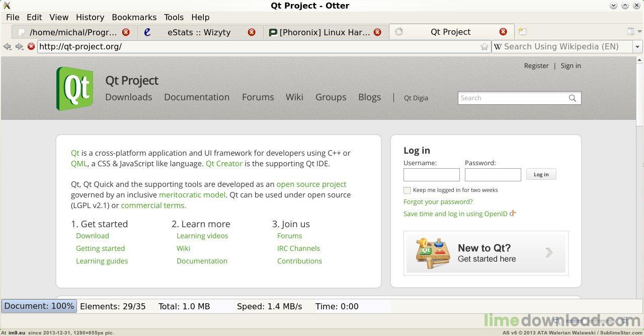Screen dimensions: 644x336
Task: Click the New to Qt? banner
Action: [x=486, y=253]
